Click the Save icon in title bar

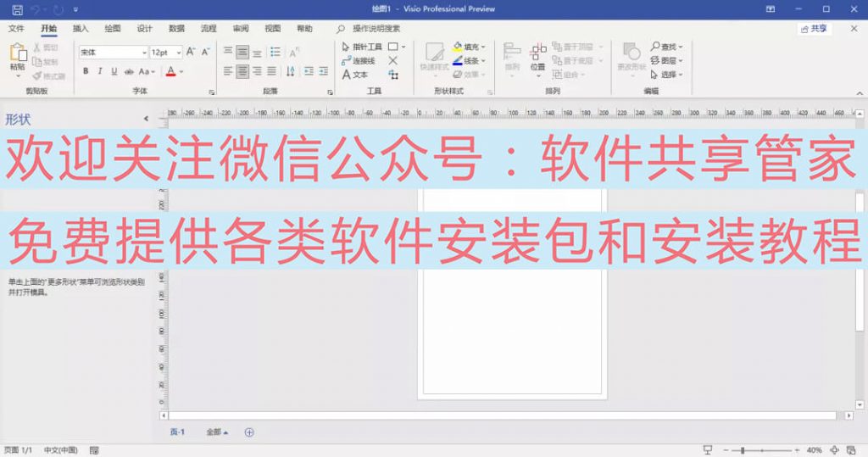(x=17, y=9)
